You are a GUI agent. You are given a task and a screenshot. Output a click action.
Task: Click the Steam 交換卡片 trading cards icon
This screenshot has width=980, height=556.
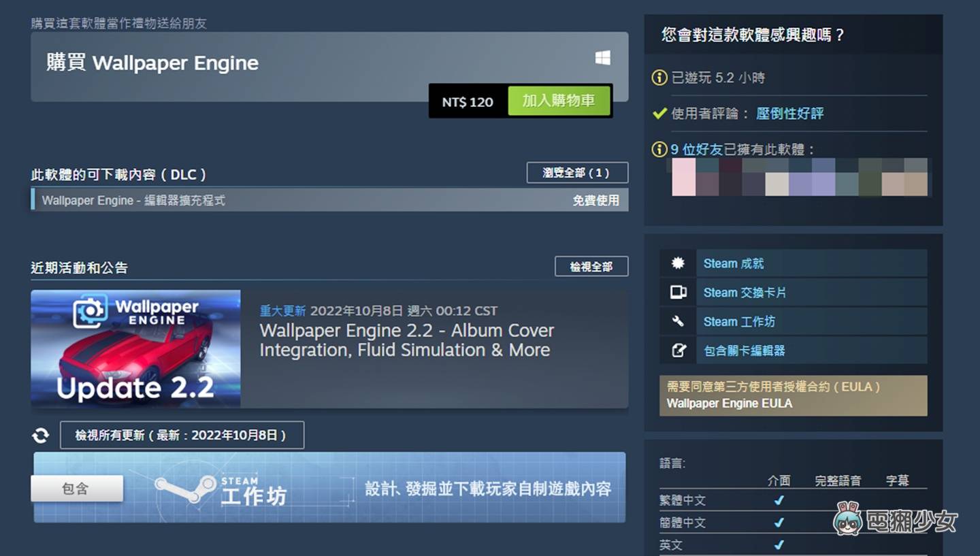[x=676, y=292]
